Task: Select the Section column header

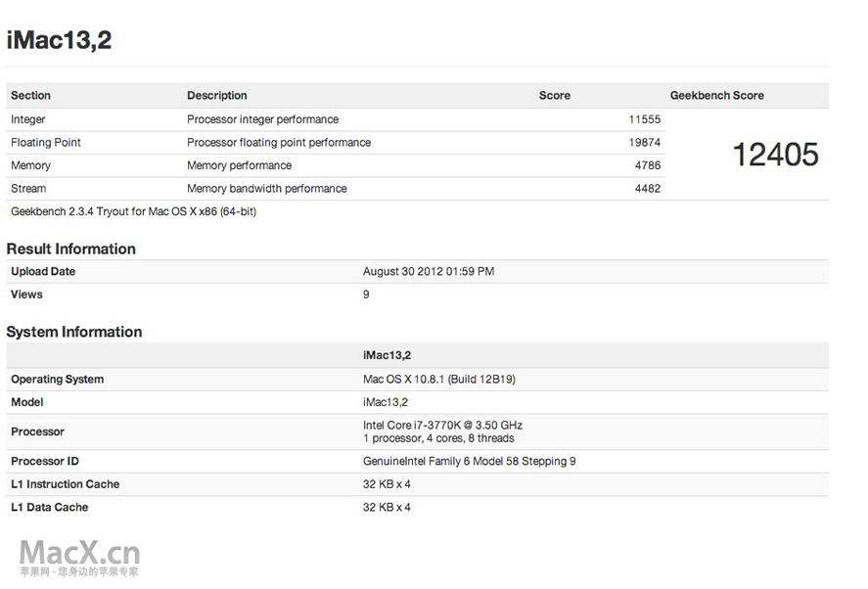Action: (x=30, y=95)
